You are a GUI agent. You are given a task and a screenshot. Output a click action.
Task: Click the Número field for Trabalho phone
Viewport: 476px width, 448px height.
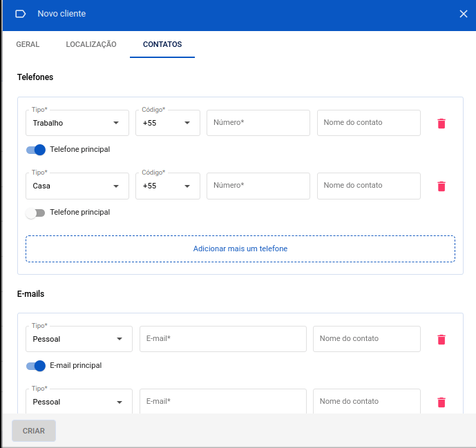258,123
